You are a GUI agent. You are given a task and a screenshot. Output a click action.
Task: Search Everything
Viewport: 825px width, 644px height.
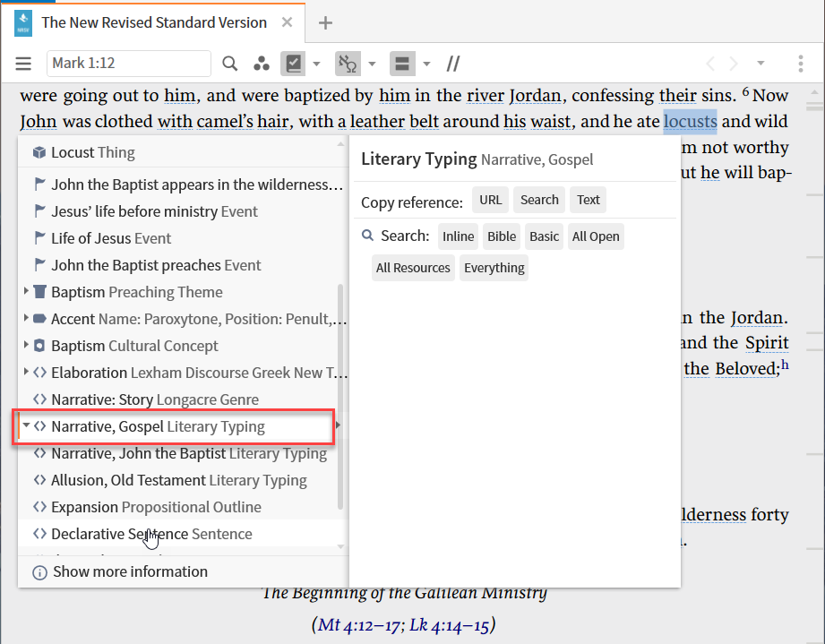pyautogui.click(x=494, y=268)
